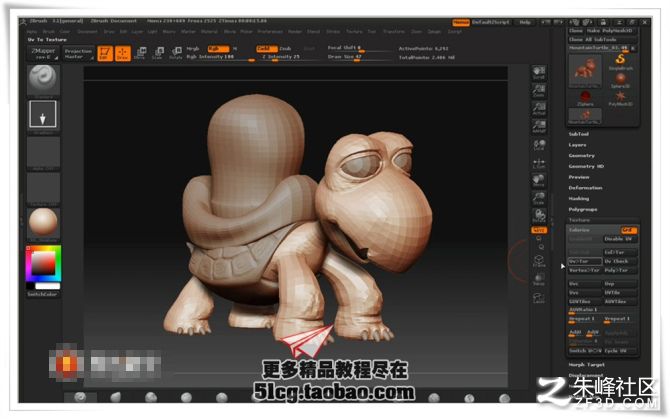
Task: Click the Poly>Txr button
Action: click(620, 270)
